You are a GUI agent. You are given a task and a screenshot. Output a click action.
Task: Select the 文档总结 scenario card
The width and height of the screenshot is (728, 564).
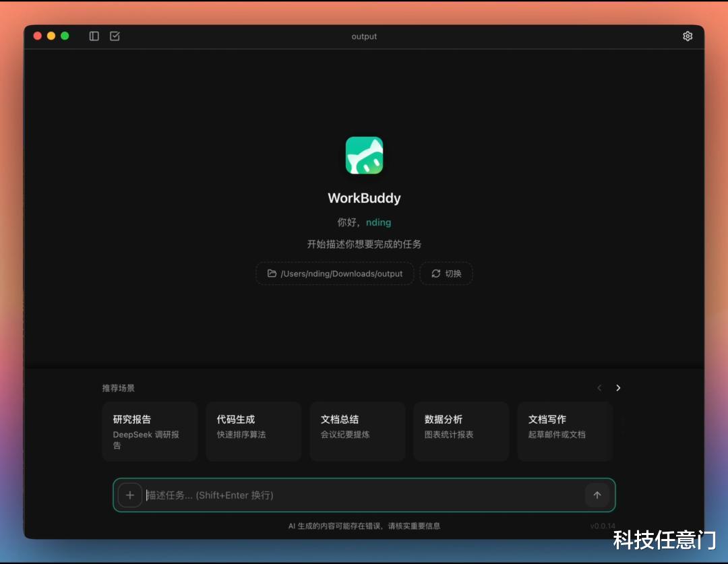pyautogui.click(x=357, y=432)
